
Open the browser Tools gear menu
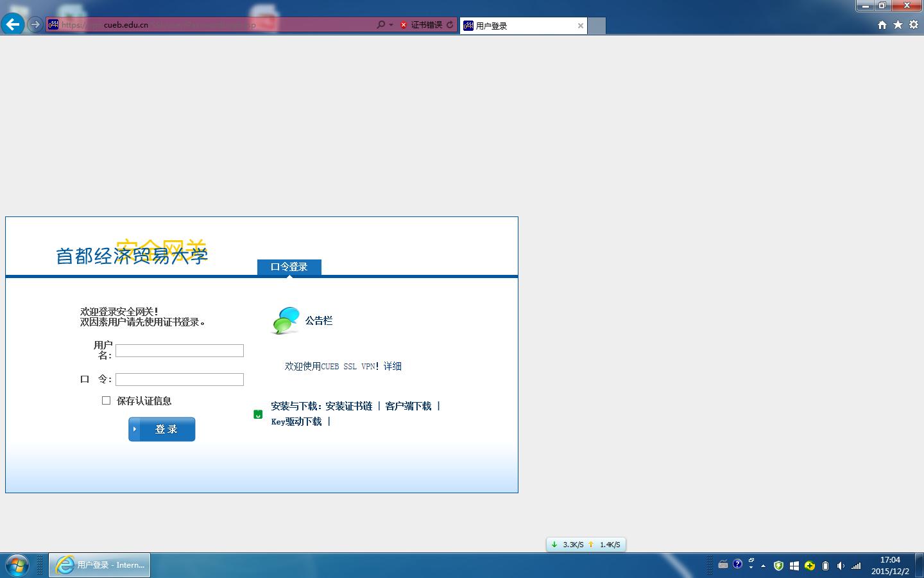click(x=914, y=24)
